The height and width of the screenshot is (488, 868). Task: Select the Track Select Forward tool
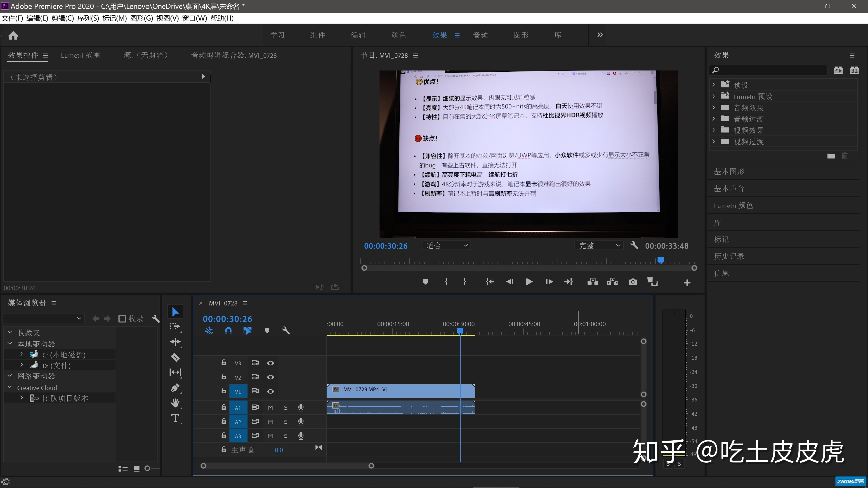click(175, 326)
